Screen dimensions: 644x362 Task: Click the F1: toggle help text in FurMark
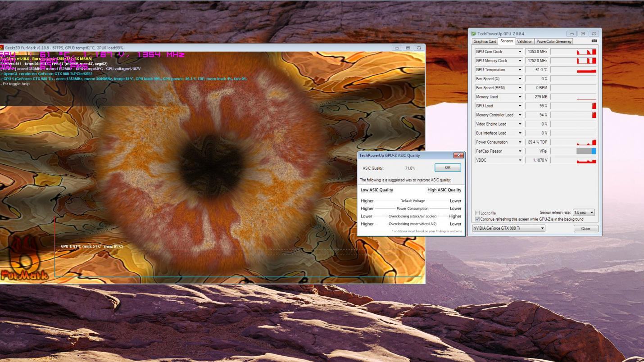coord(15,84)
